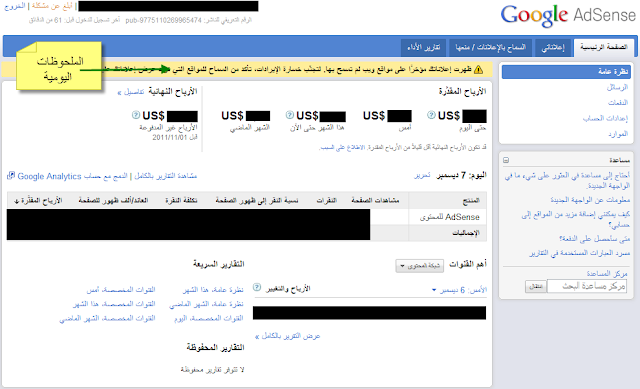The image size is (640, 389).
Task: Open help icon beside 'حتى اليوم' earnings
Action: 431,115
